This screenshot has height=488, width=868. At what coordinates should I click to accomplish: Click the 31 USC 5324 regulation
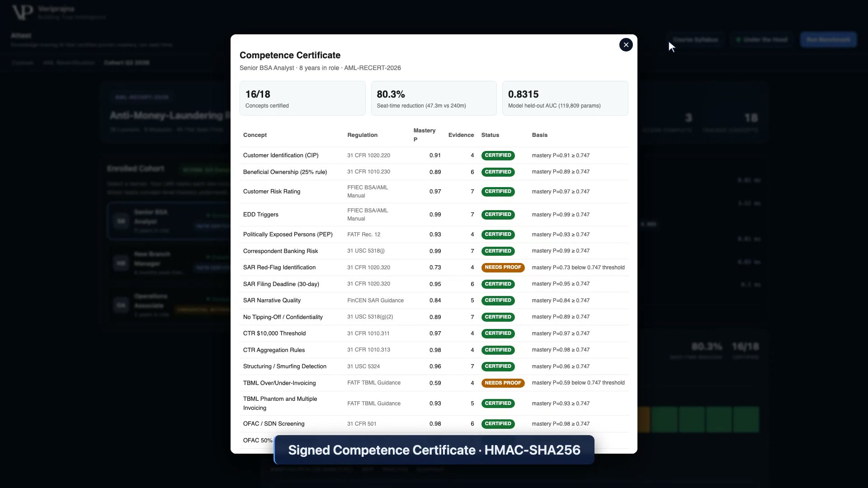[363, 366]
